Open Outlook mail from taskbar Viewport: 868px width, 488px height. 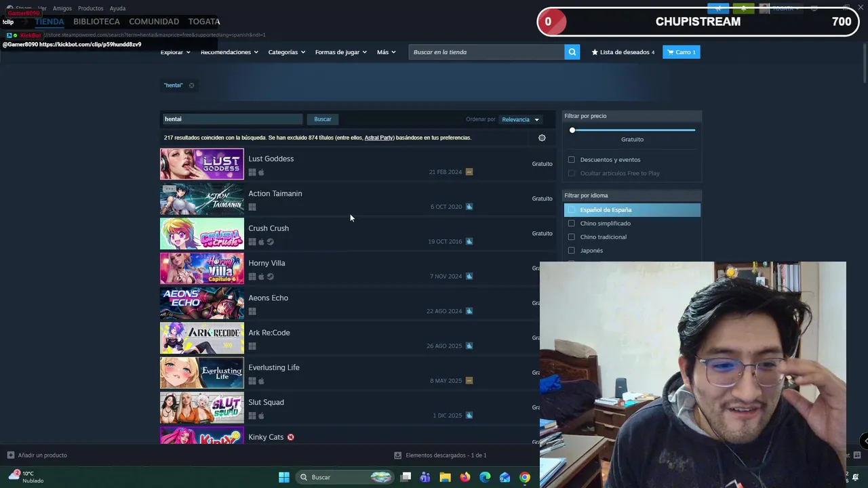pos(505,477)
